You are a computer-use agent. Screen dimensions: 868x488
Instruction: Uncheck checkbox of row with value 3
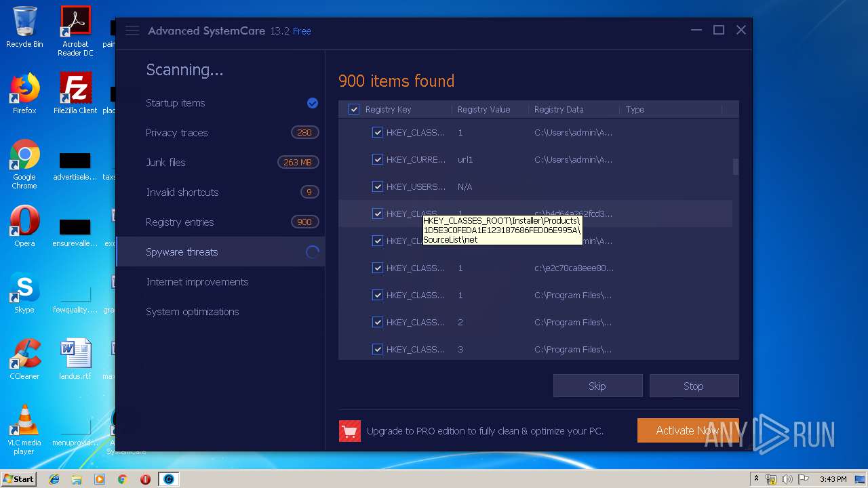point(378,349)
